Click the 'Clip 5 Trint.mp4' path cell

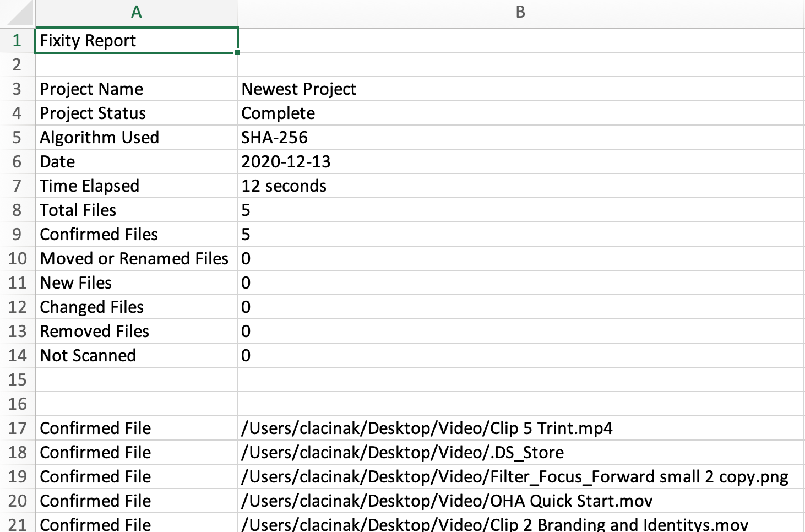tap(521, 428)
